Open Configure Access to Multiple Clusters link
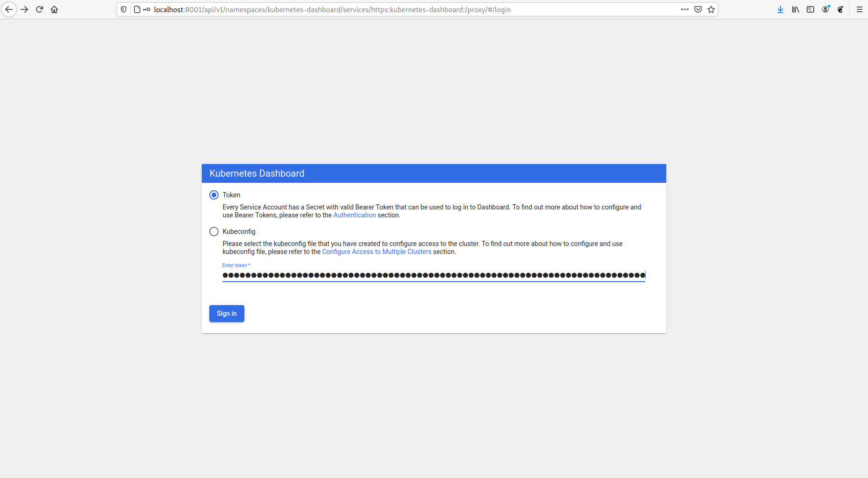The height and width of the screenshot is (478, 868). 377,252
